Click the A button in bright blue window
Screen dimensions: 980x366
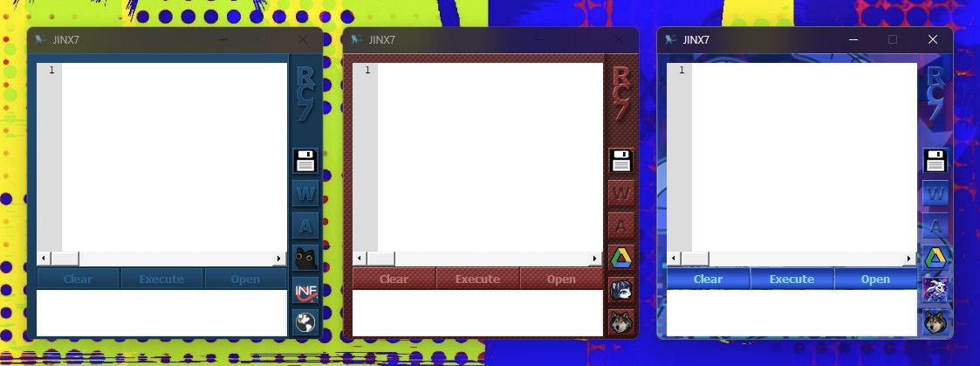tap(935, 226)
